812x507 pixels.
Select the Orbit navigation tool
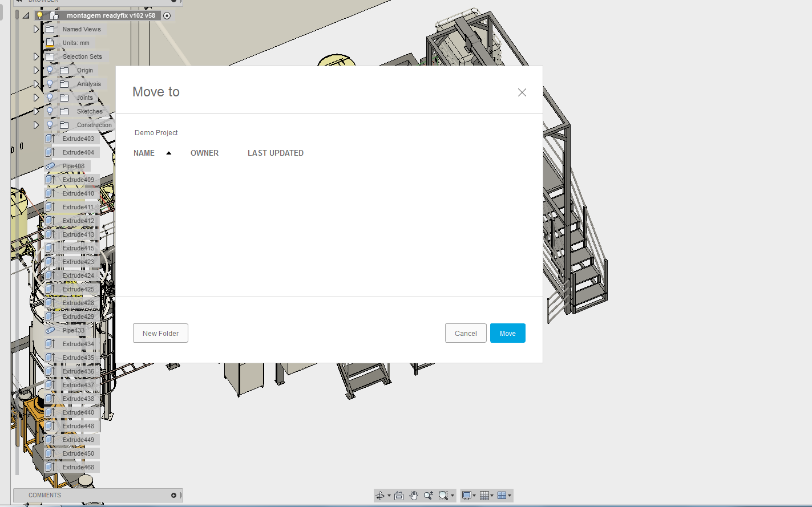click(x=380, y=496)
